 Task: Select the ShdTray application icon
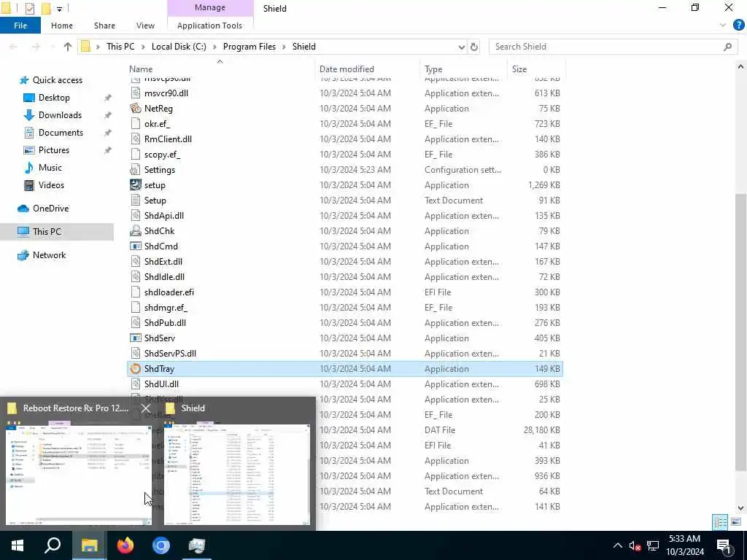coord(136,368)
